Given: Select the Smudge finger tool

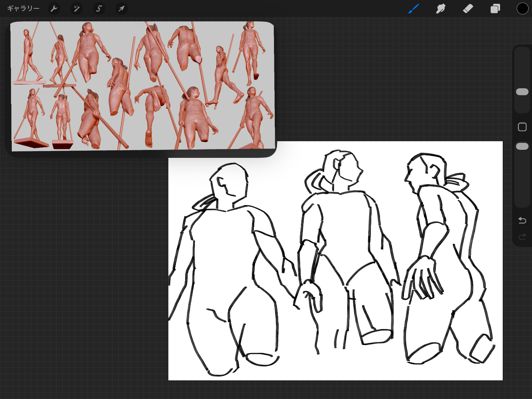Looking at the screenshot, I should pos(441,8).
